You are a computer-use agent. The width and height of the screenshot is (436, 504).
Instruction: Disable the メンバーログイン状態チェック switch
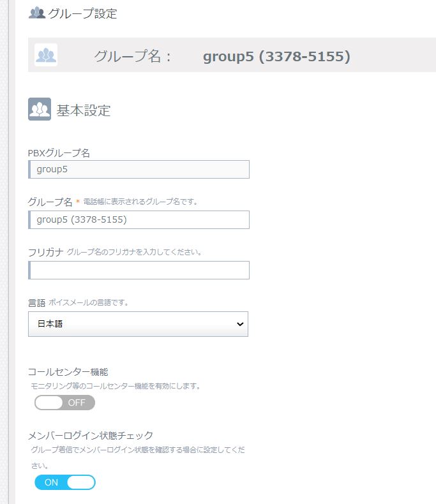[x=64, y=482]
